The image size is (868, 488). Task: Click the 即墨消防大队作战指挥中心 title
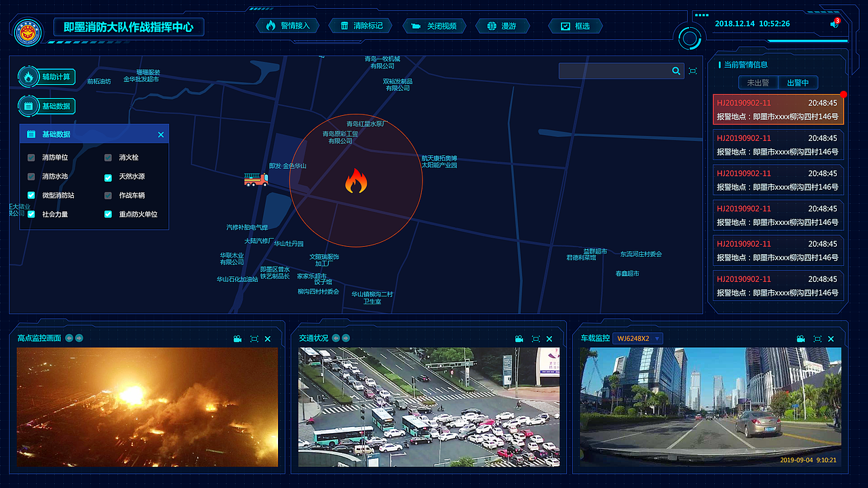[x=129, y=27]
